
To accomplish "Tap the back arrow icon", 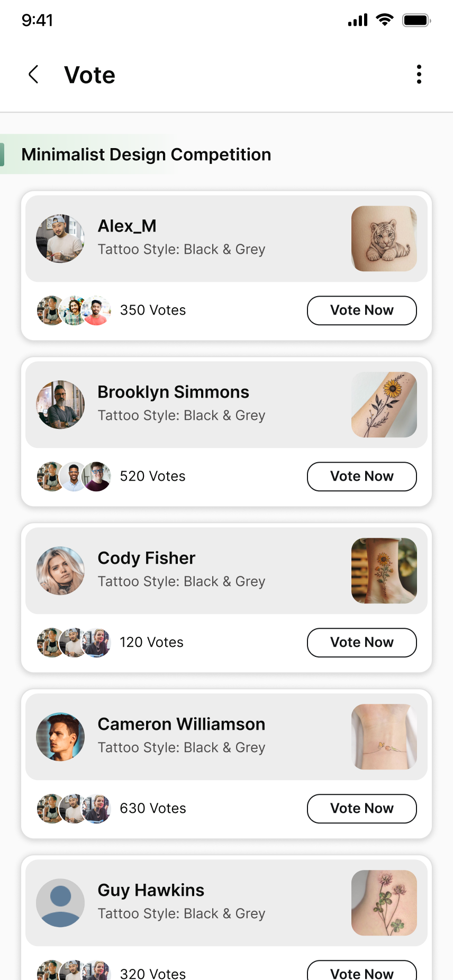I will 33,75.
